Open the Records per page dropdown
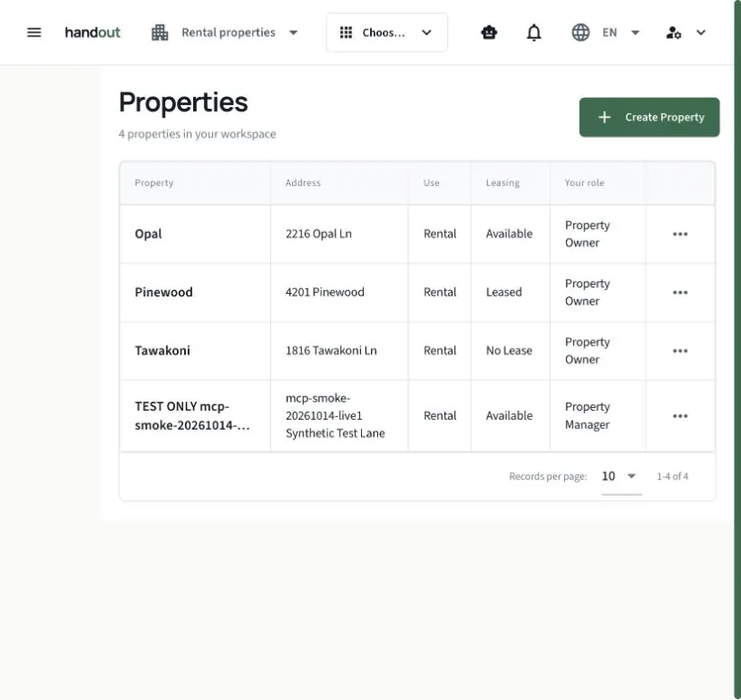The image size is (741, 700). 621,476
